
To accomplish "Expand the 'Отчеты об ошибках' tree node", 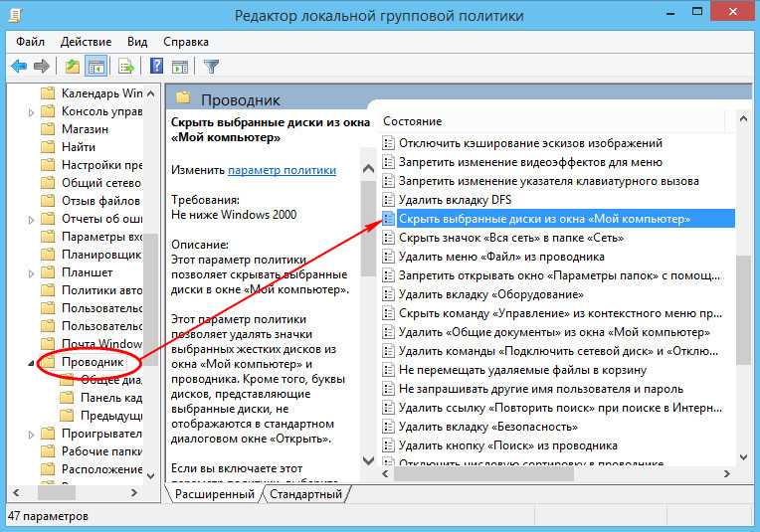I will pyautogui.click(x=31, y=220).
